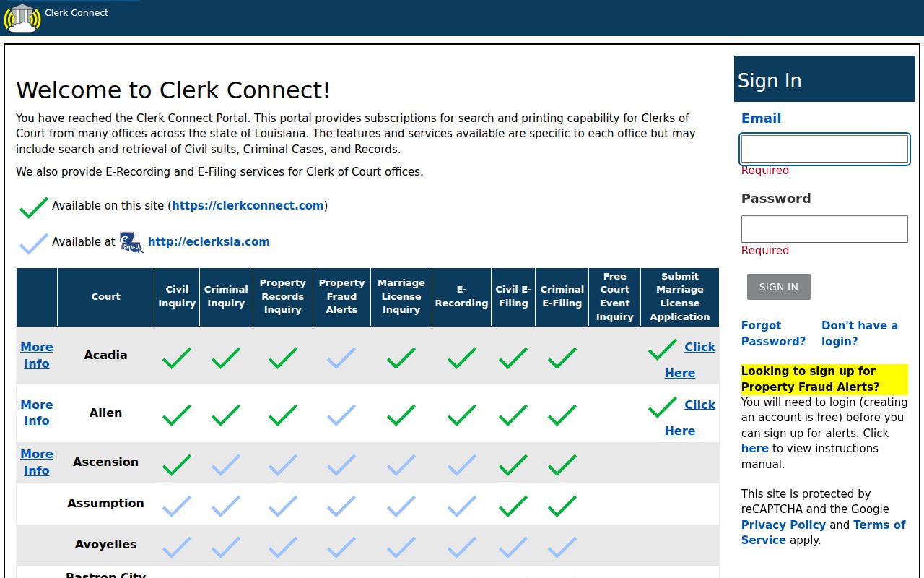The height and width of the screenshot is (578, 924).
Task: Open the Terms of Service link
Action: (x=824, y=532)
